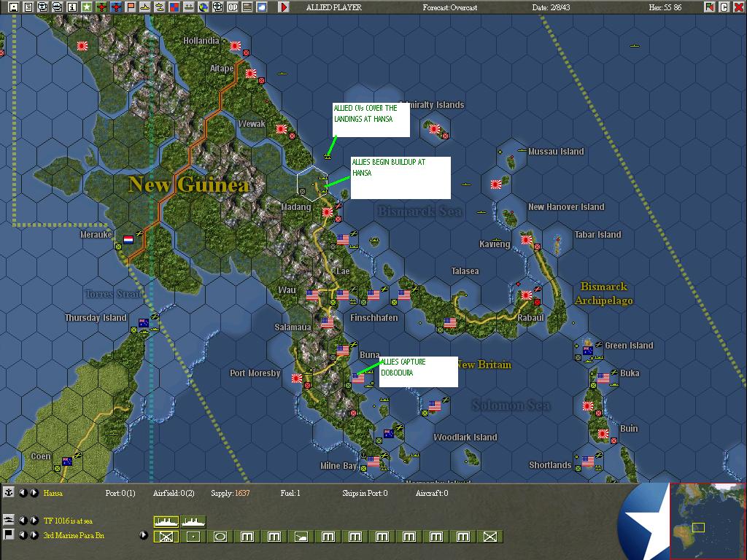This screenshot has width=747, height=560.
Task: Select previous unit arrow beside 3rd Marine Para Bn
Action: [x=23, y=535]
